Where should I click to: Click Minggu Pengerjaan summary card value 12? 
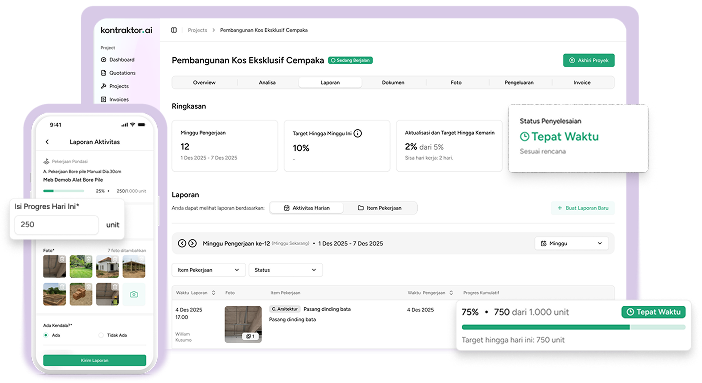[x=185, y=146]
